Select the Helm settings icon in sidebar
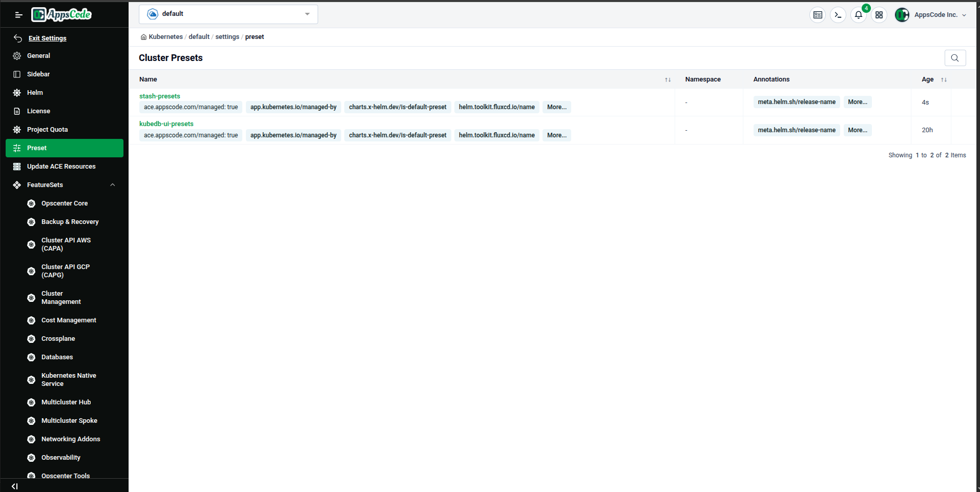This screenshot has width=980, height=492. 17,92
